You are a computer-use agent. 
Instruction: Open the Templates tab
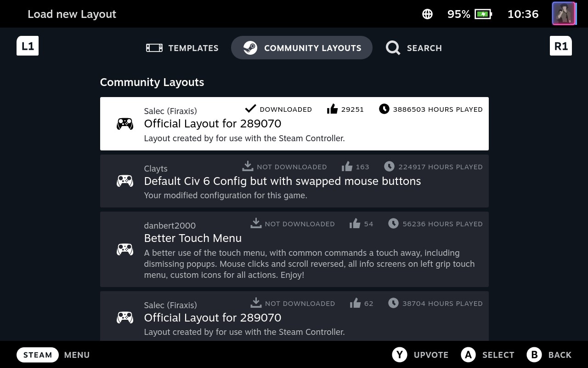point(182,48)
